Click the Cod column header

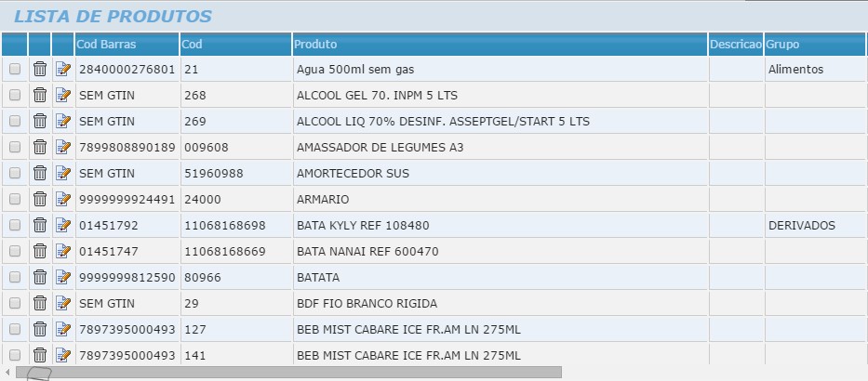click(192, 45)
